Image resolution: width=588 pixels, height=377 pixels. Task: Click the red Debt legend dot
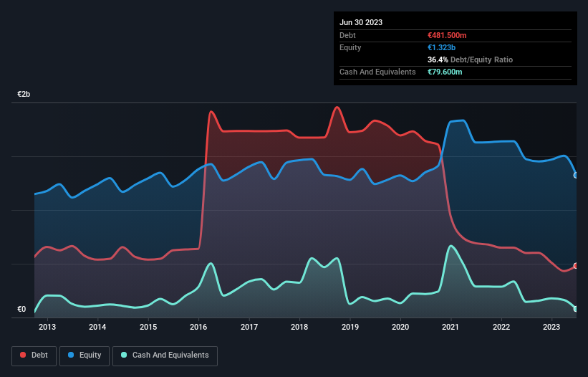(23, 355)
